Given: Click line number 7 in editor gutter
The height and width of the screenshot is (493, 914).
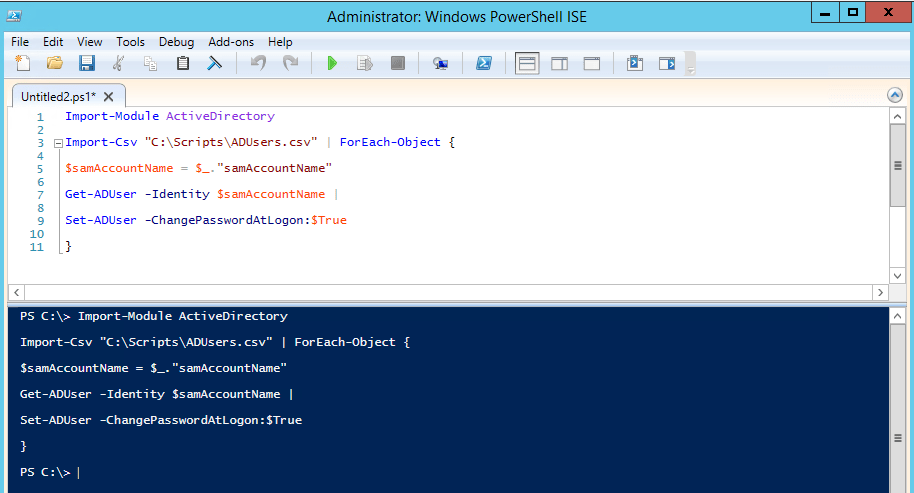Looking at the screenshot, I should click(40, 195).
